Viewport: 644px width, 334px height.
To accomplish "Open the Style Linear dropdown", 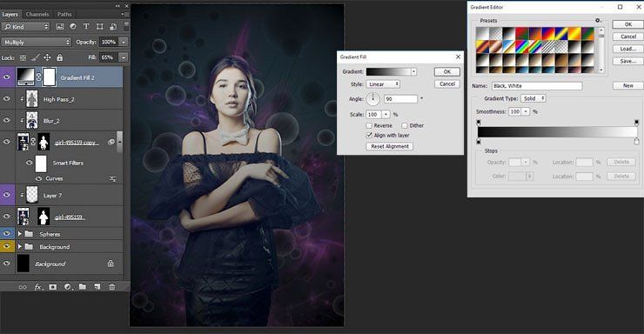I will 383,84.
